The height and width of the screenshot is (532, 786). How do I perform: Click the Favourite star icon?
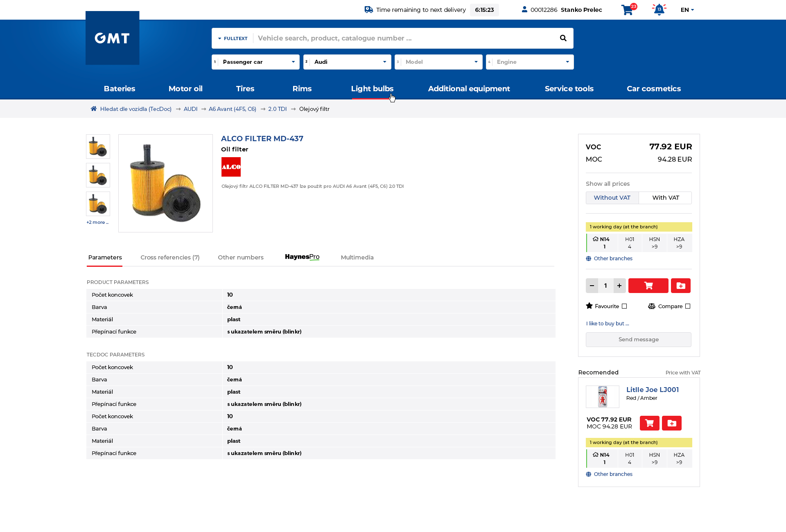click(589, 306)
